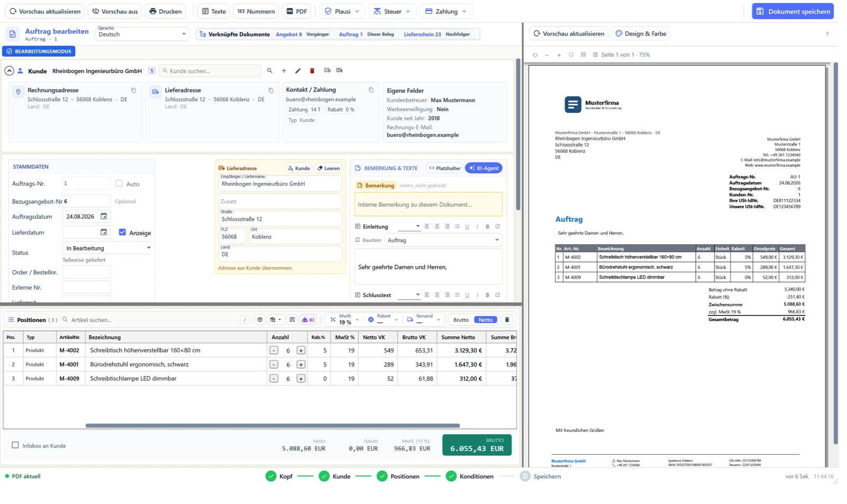The image size is (847, 504).
Task: Remove customer with red trash icon
Action: [312, 70]
